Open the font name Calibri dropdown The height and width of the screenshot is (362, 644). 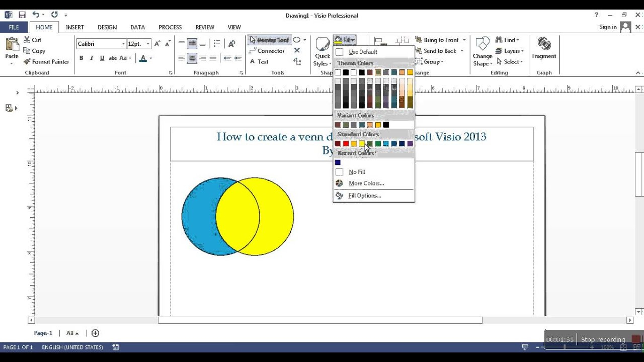tap(123, 44)
